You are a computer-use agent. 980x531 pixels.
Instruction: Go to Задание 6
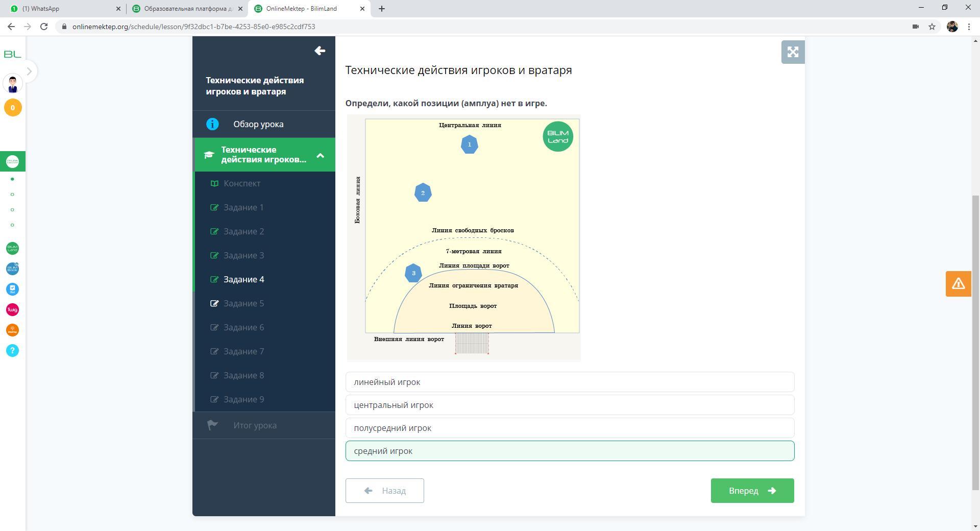coord(243,327)
